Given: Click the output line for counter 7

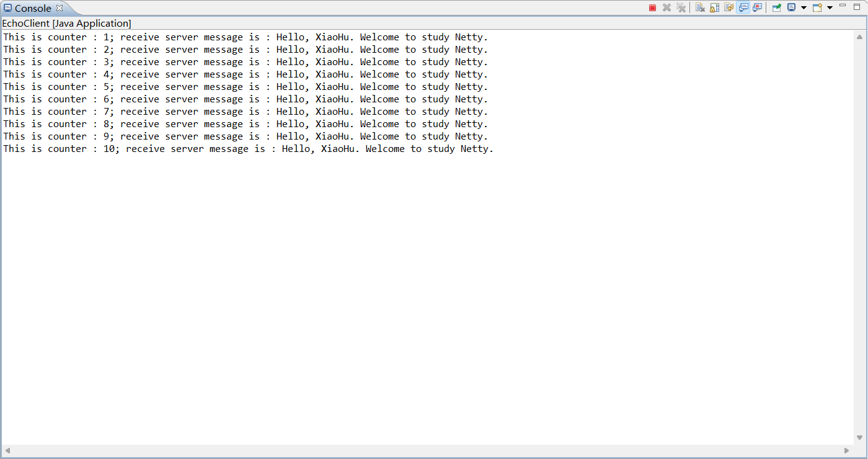Looking at the screenshot, I should (246, 112).
